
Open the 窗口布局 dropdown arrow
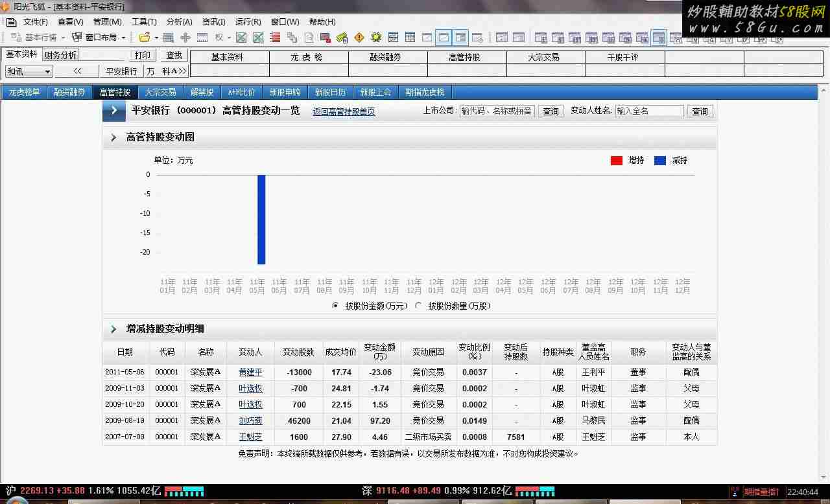coord(123,38)
